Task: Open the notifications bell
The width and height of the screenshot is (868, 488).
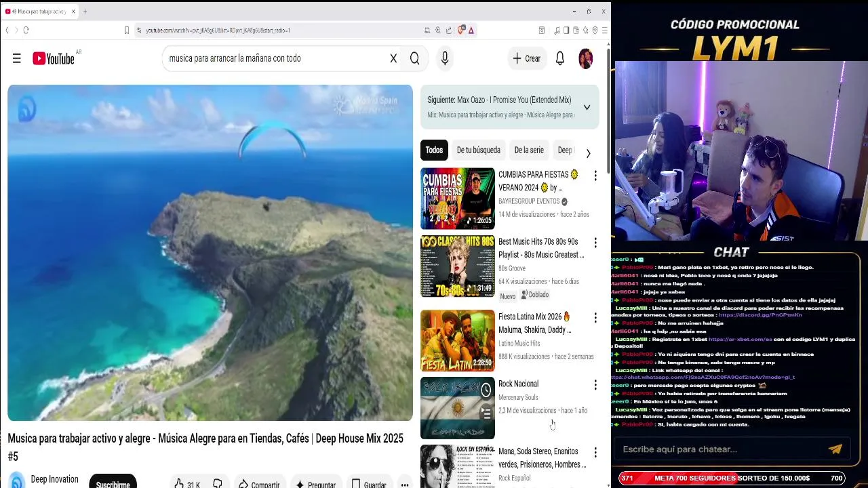Action: pyautogui.click(x=560, y=59)
